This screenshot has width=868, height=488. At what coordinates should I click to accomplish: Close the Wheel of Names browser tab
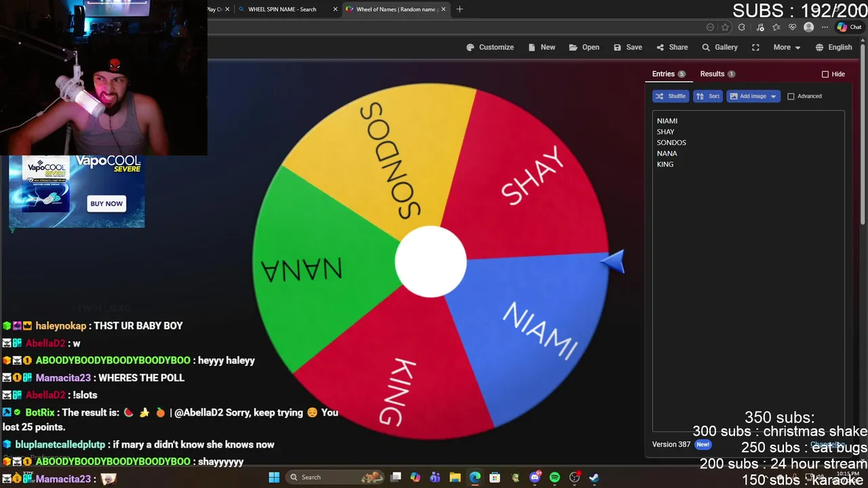coord(443,9)
